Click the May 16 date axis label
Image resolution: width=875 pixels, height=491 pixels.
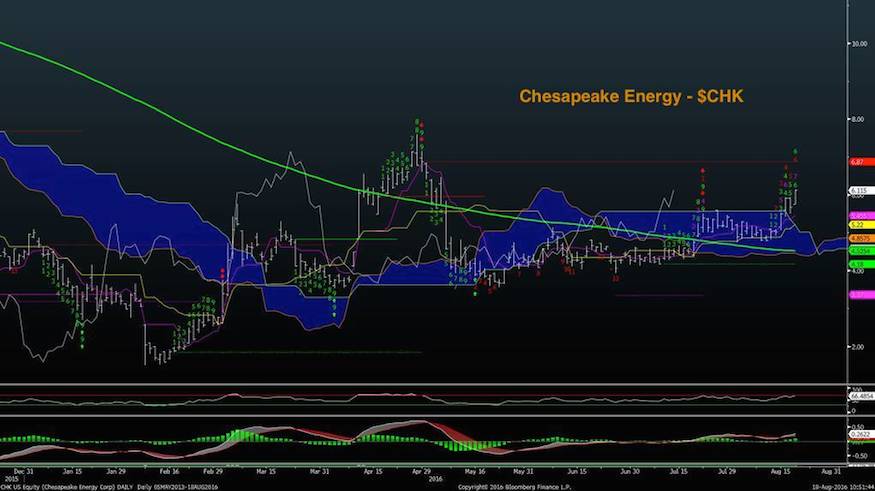click(x=475, y=471)
